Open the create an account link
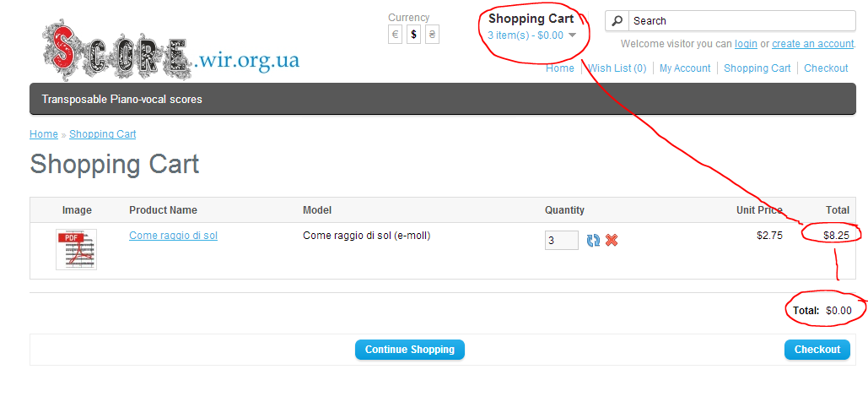Image resolution: width=868 pixels, height=402 pixels. [812, 44]
